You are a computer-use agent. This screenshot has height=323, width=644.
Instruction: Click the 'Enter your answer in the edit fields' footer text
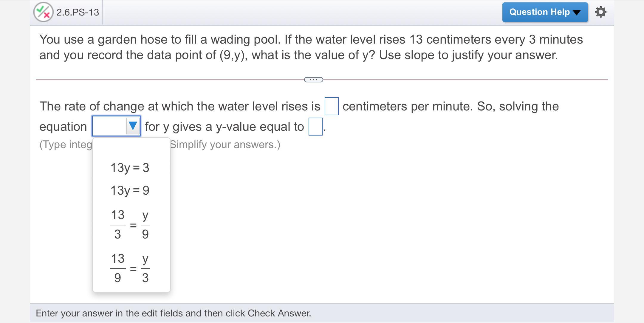pos(173,313)
